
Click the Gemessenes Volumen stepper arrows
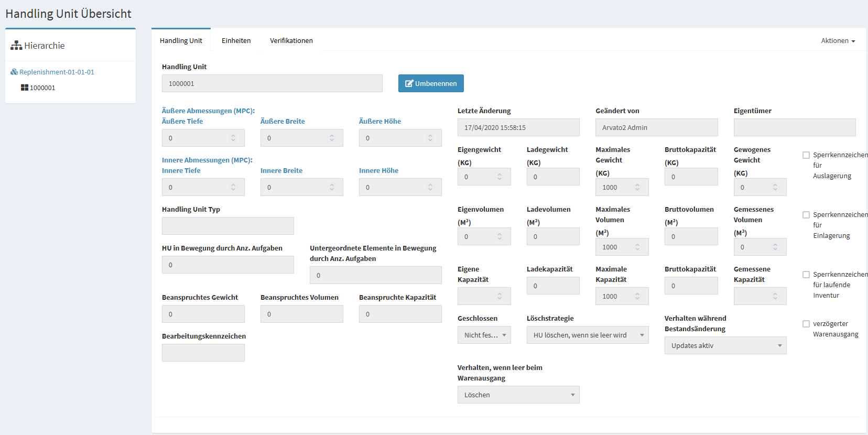pyautogui.click(x=775, y=247)
